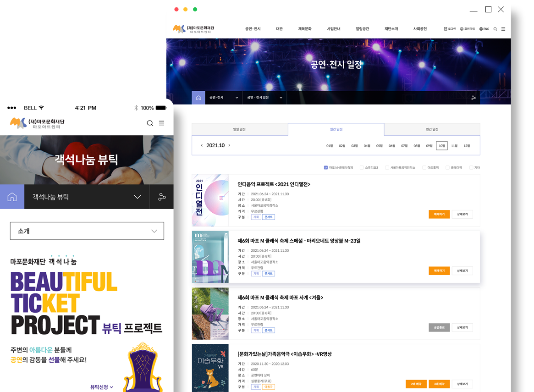Go to next month with right arrow
The image size is (534, 392).
tap(229, 145)
